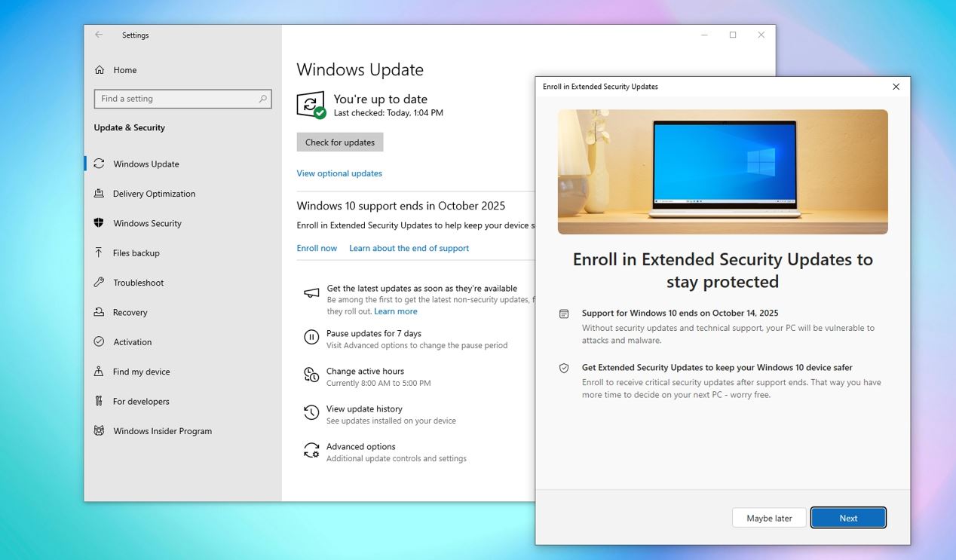Open View optional updates link
The height and width of the screenshot is (560, 956).
(339, 173)
